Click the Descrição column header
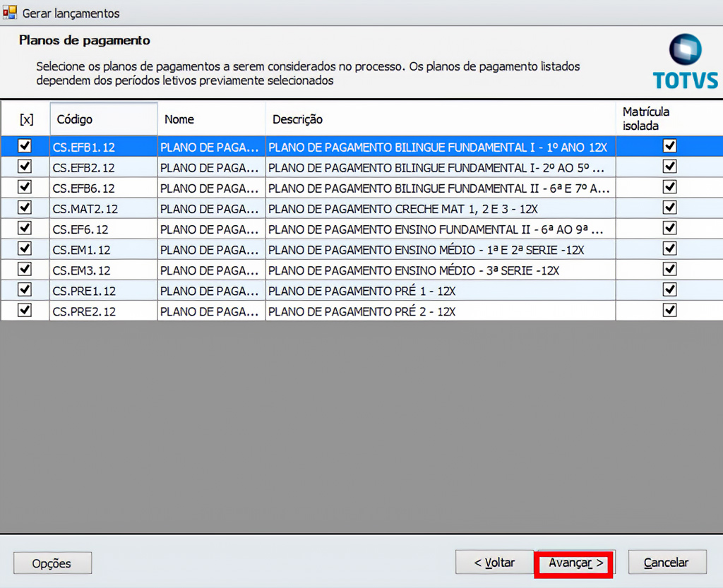This screenshot has width=723, height=588. coord(440,119)
